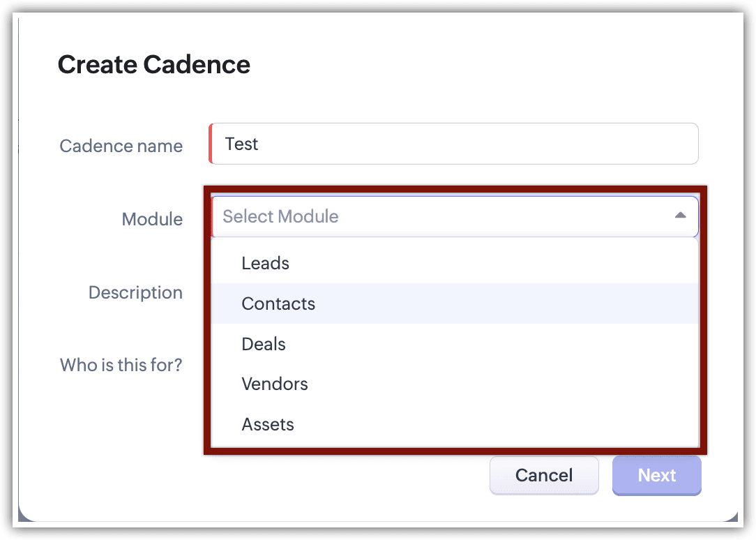
Task: Click the Create Cadence dialog title
Action: click(153, 64)
